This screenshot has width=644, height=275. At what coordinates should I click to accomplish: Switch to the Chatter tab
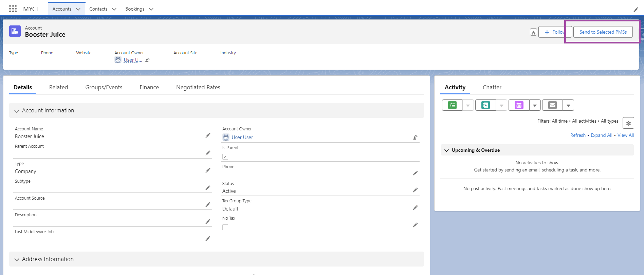(x=492, y=87)
